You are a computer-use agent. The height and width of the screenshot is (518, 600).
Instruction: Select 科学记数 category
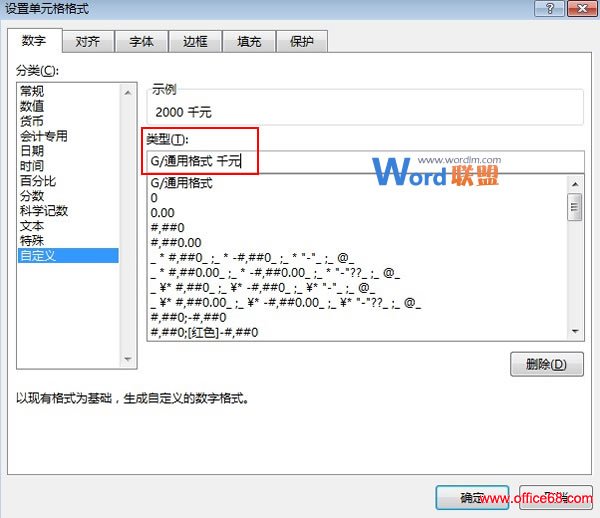pyautogui.click(x=68, y=211)
